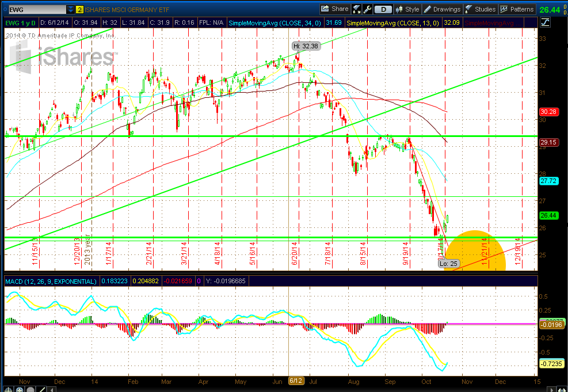The height and width of the screenshot is (392, 568).
Task: Open the Share menu
Action: [x=335, y=9]
